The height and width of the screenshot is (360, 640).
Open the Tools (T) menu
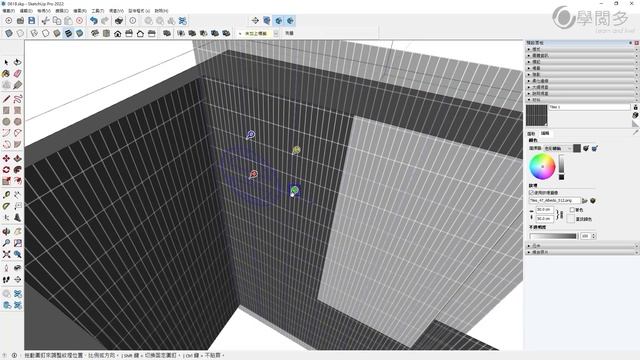point(98,11)
